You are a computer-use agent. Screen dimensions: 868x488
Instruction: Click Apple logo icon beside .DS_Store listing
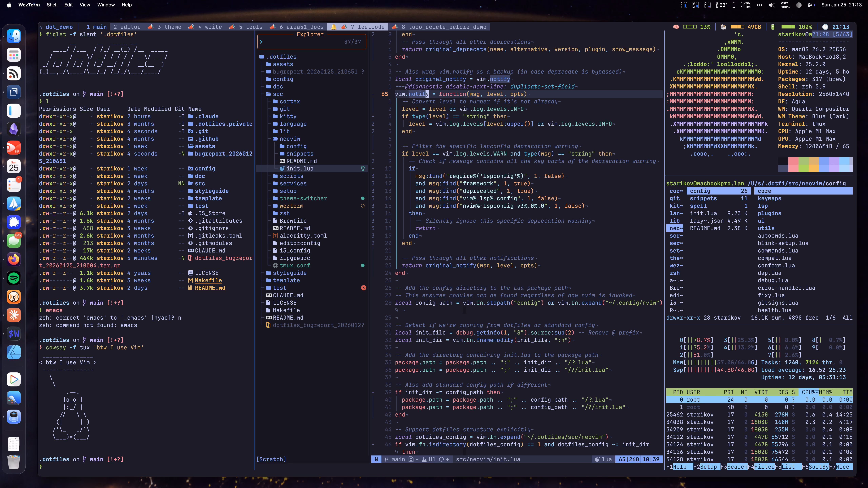[x=190, y=213]
